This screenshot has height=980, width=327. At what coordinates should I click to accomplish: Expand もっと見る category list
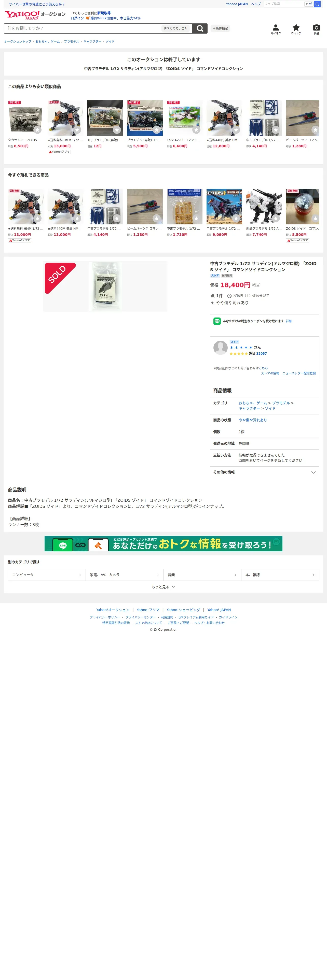pyautogui.click(x=163, y=587)
